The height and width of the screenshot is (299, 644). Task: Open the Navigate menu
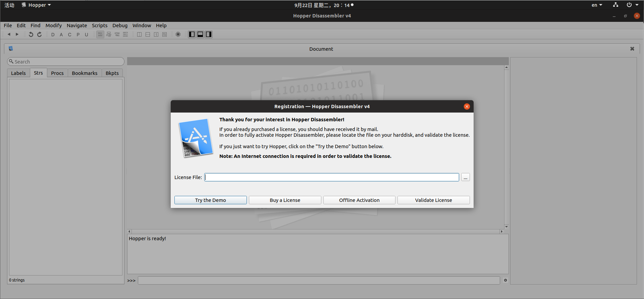(x=77, y=26)
